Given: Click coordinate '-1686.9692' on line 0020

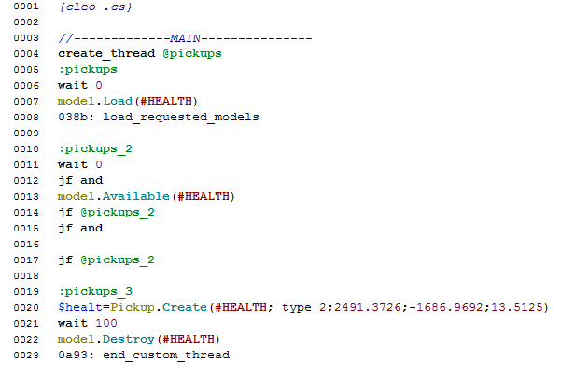Looking at the screenshot, I should [446, 308].
